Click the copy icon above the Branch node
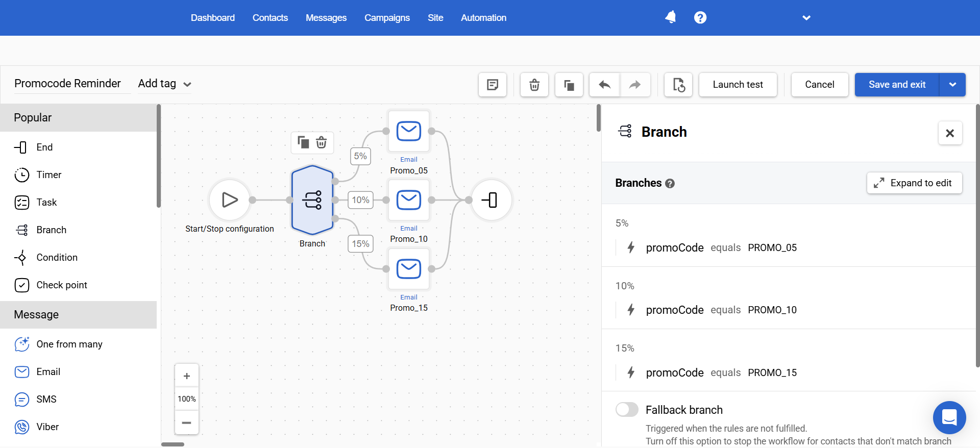The image size is (980, 448). 303,142
